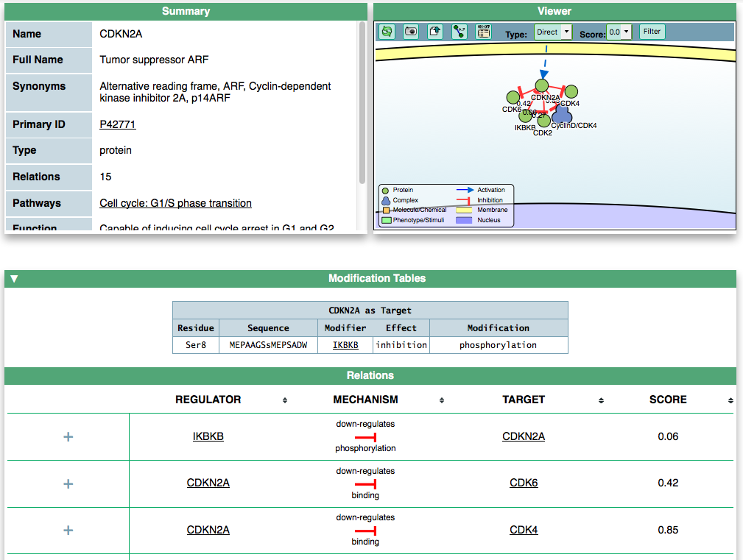Click the inhibition icon in CDK6 relation row
This screenshot has height=560, width=743.
point(365,483)
